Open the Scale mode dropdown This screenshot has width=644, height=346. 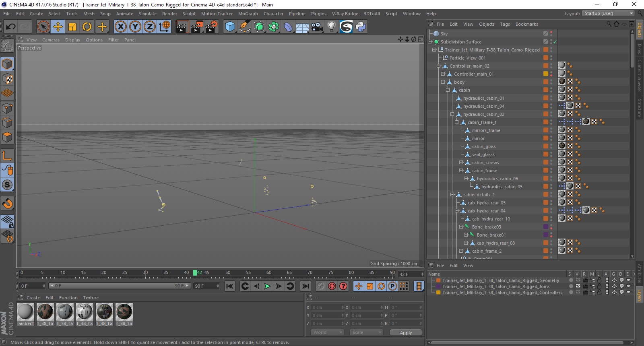pos(366,332)
